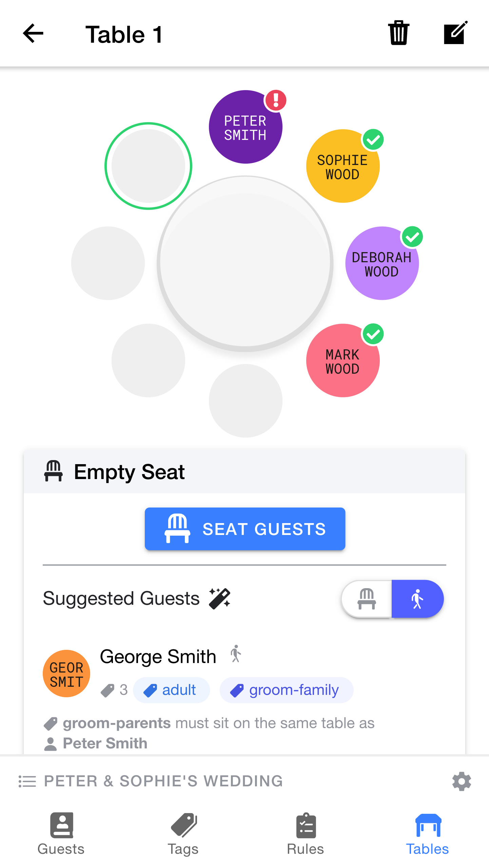The width and height of the screenshot is (489, 868).
Task: Switch suggestions to seated guests
Action: pyautogui.click(x=367, y=599)
